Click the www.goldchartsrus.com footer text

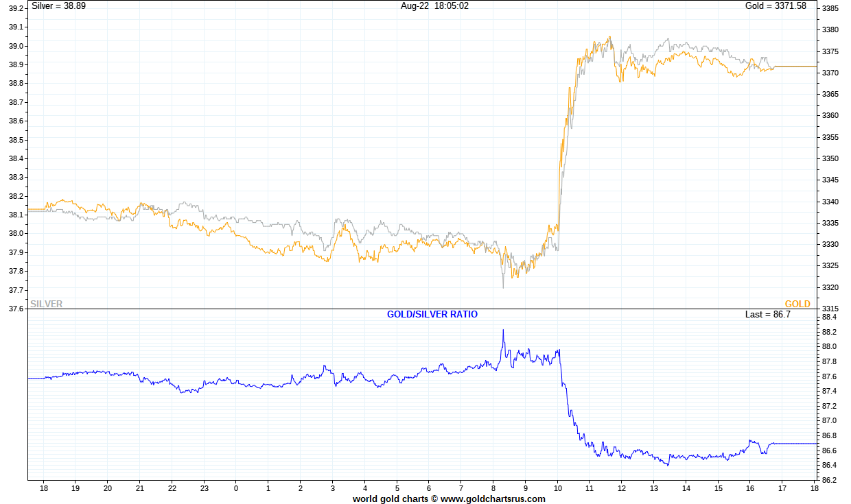(493, 499)
